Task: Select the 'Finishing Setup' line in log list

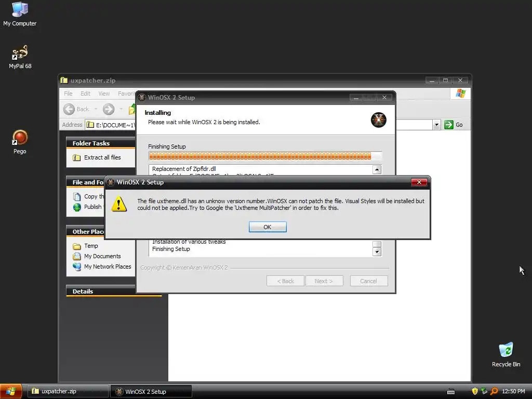Action: click(x=171, y=249)
